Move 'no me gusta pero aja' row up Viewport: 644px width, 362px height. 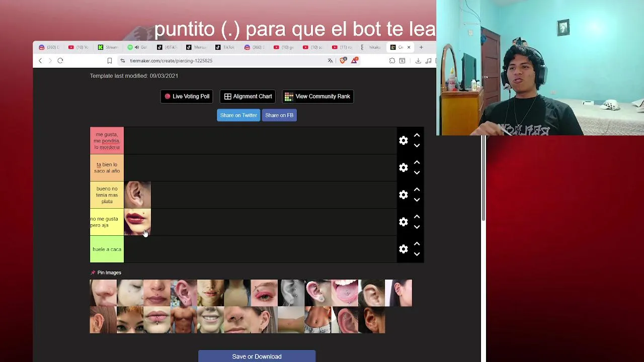417,217
